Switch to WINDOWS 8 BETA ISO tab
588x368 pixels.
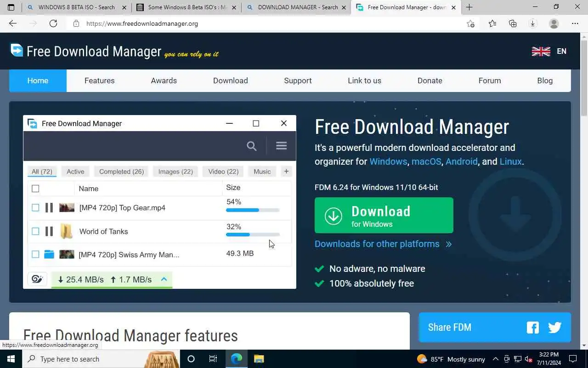click(x=76, y=7)
